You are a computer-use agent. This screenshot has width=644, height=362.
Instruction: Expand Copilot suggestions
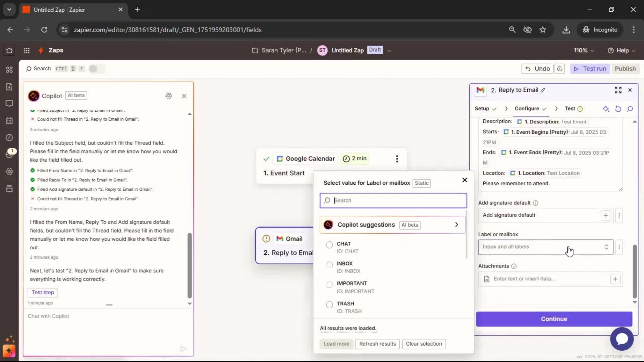click(393, 225)
